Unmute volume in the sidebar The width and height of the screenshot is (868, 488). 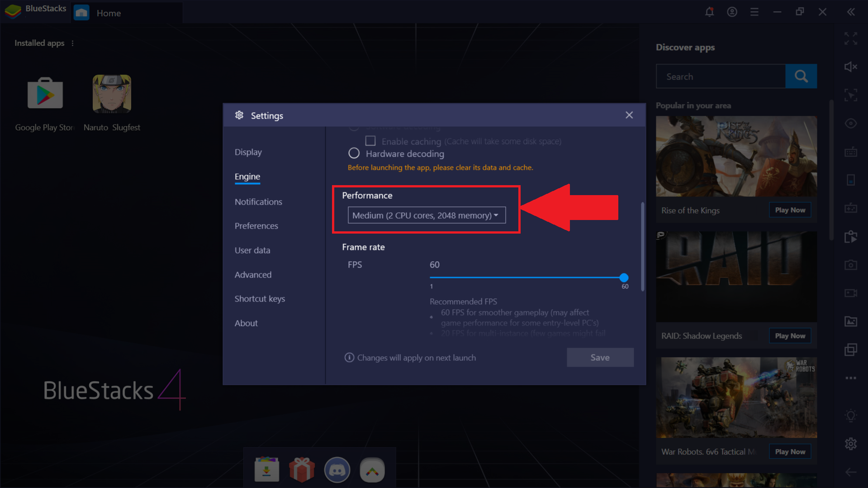(851, 67)
